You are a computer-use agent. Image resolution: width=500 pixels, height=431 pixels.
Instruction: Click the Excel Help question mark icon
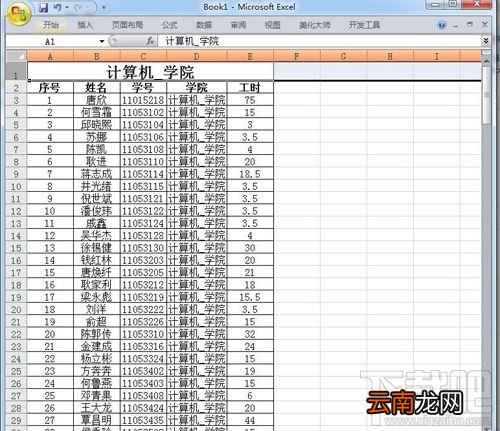click(x=442, y=25)
